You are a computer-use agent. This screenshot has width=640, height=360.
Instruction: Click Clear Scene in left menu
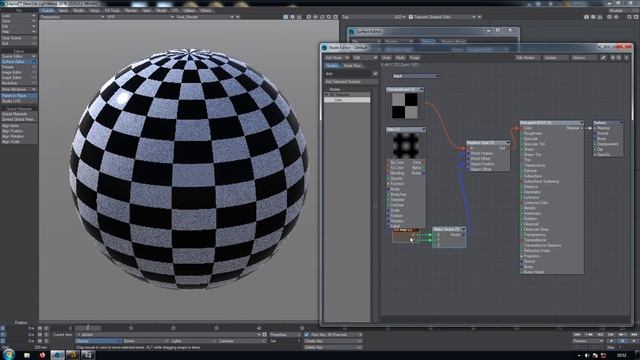tap(19, 38)
